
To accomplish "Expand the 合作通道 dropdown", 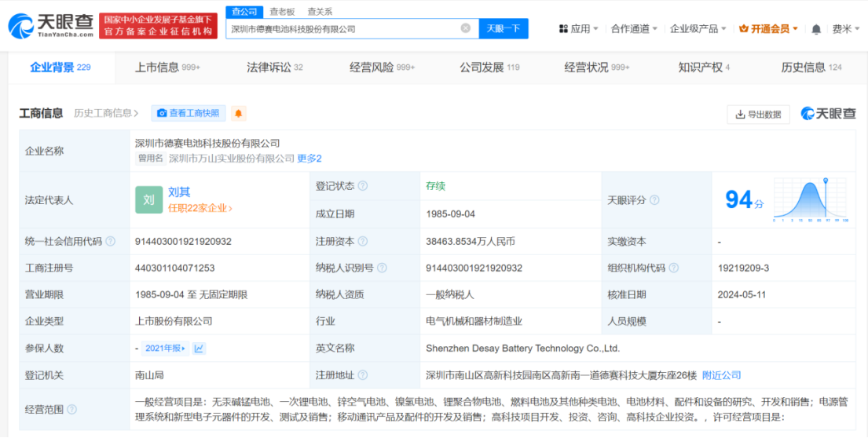I will [x=635, y=29].
